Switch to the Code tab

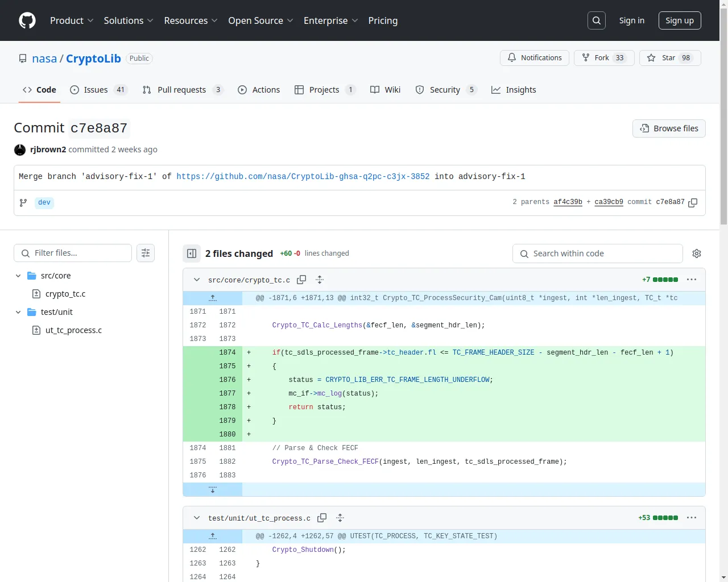[39, 90]
